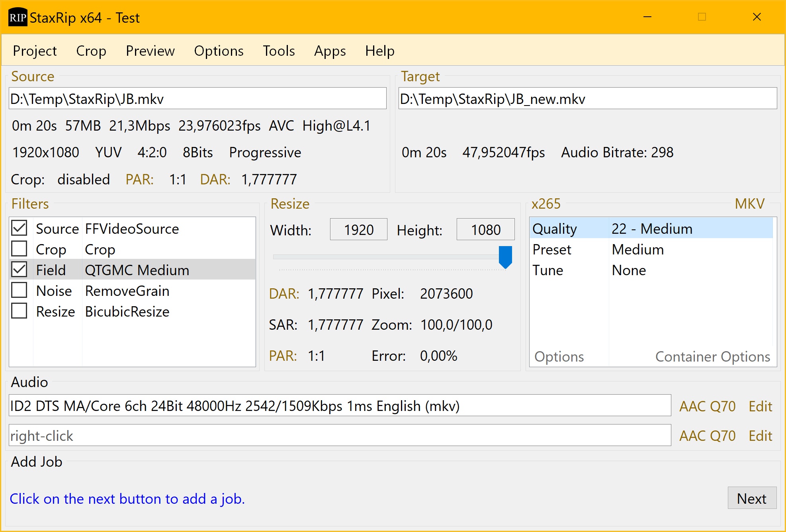The image size is (786, 532).
Task: Open Container Options link
Action: pyautogui.click(x=712, y=356)
